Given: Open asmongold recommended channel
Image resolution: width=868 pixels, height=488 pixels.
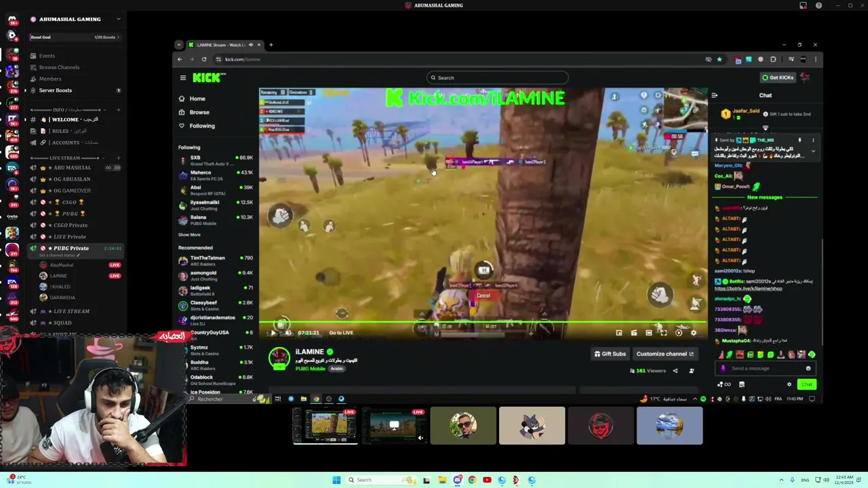Looking at the screenshot, I should [216, 275].
